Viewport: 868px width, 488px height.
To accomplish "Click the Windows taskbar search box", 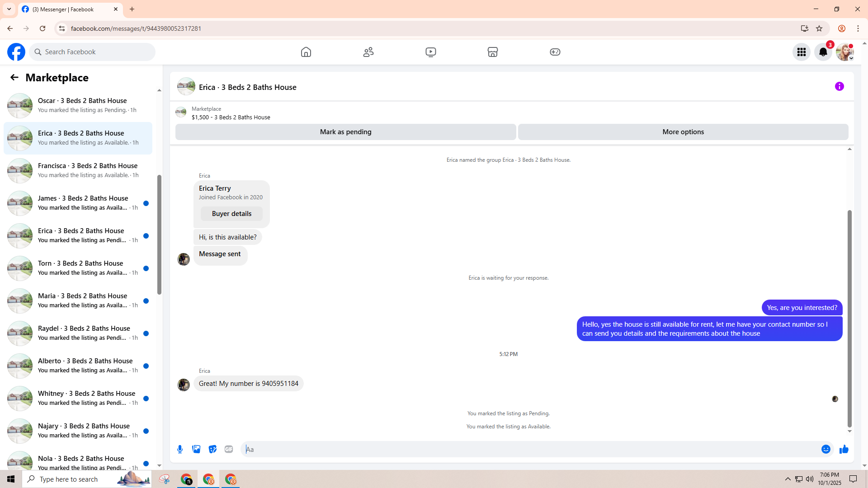I will tap(87, 479).
